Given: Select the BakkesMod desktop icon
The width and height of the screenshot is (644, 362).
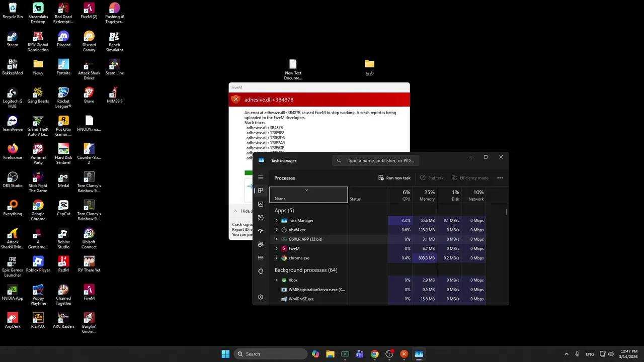Looking at the screenshot, I should (13, 67).
